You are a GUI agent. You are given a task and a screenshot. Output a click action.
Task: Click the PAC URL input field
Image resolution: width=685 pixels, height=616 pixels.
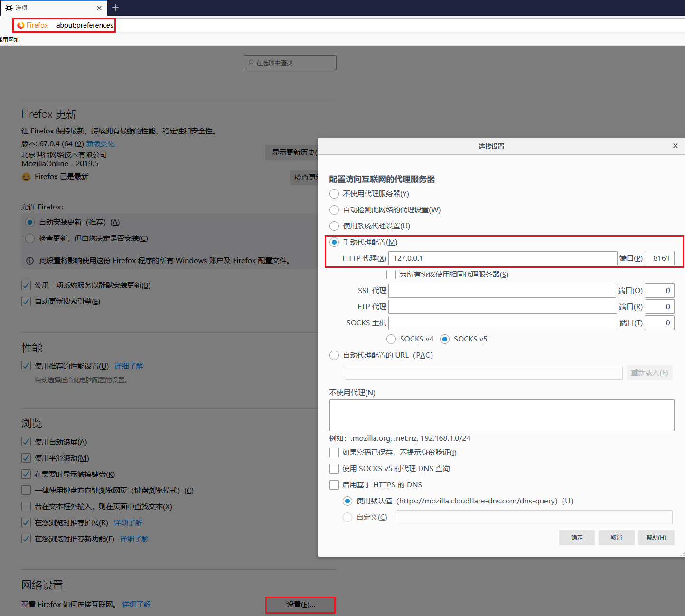pyautogui.click(x=484, y=373)
